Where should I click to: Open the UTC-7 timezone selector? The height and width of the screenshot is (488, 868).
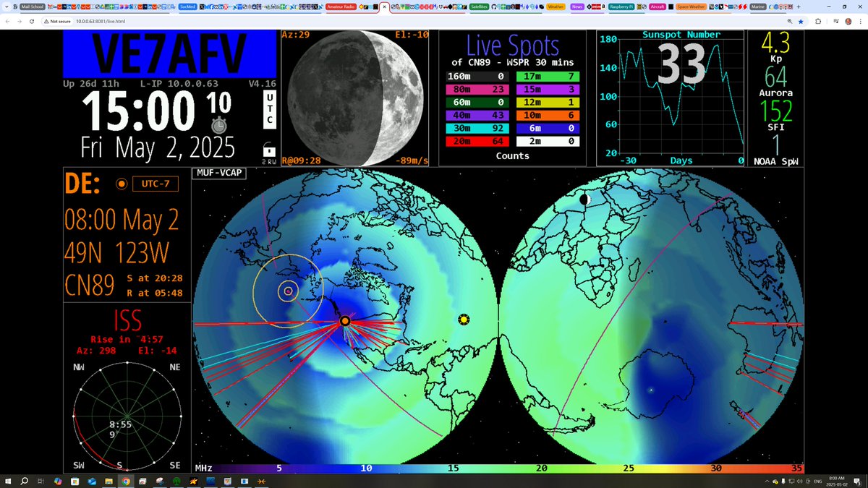(155, 184)
